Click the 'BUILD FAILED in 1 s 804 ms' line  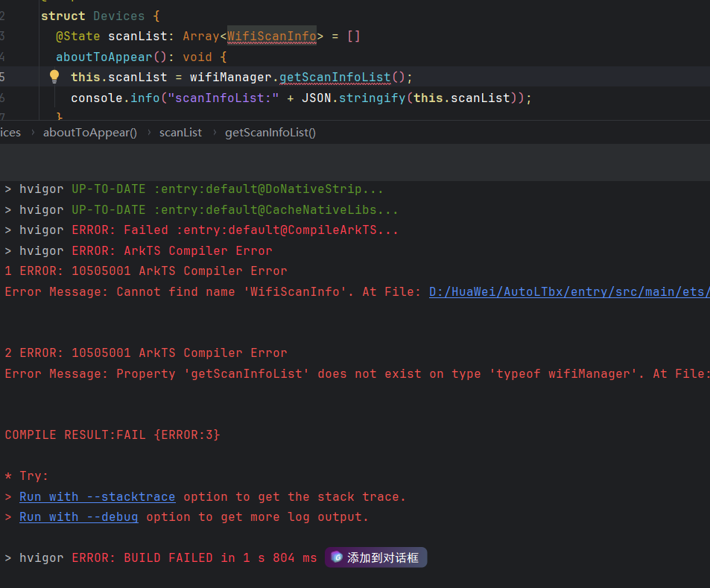194,557
